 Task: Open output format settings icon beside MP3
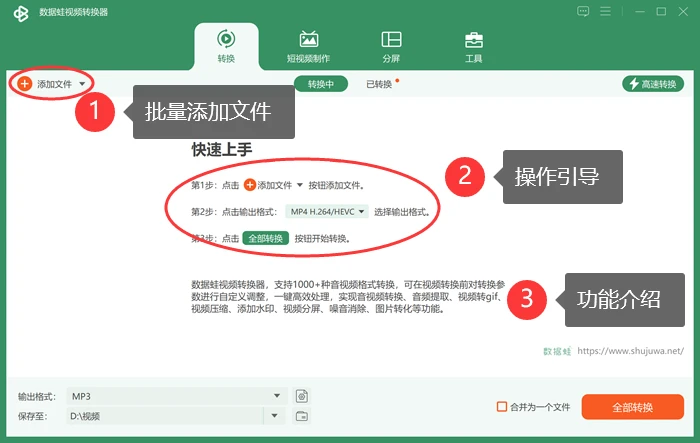(x=302, y=396)
